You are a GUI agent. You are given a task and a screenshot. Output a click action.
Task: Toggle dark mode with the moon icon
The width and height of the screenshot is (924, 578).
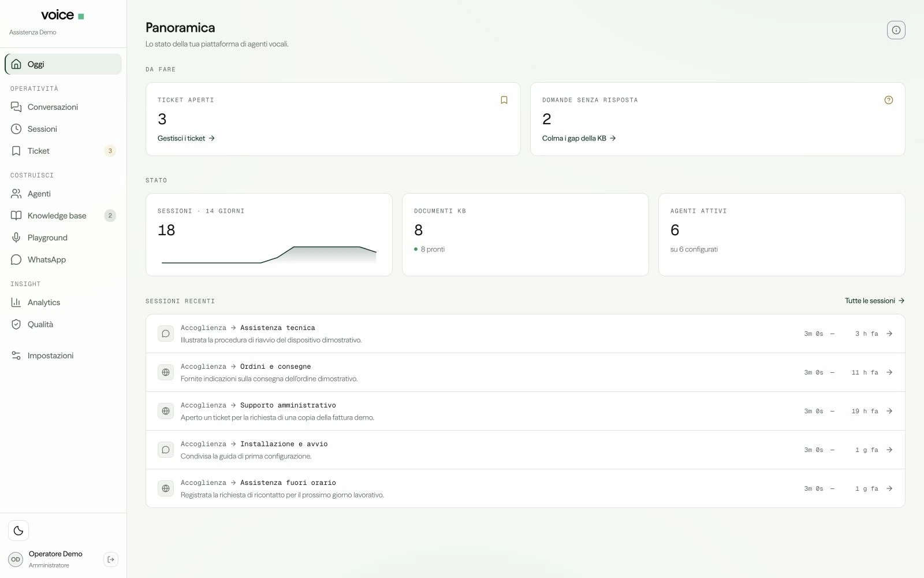pos(18,531)
